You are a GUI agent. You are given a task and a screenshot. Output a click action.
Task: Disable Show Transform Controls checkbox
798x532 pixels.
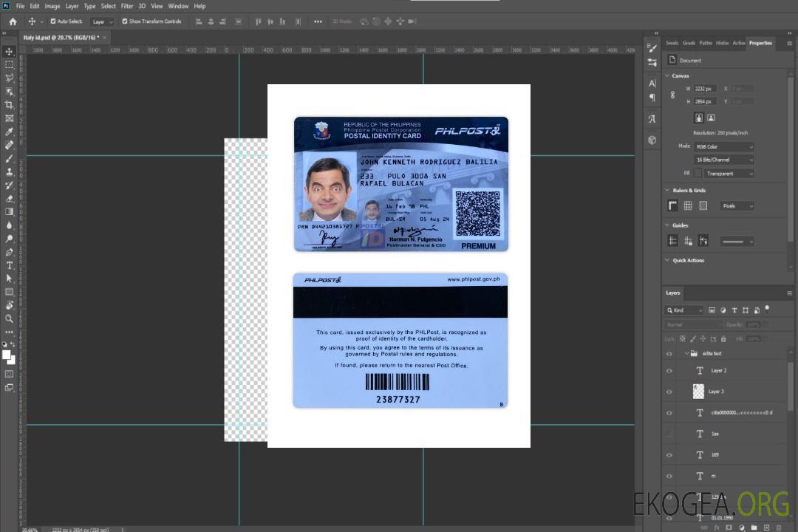(x=124, y=21)
